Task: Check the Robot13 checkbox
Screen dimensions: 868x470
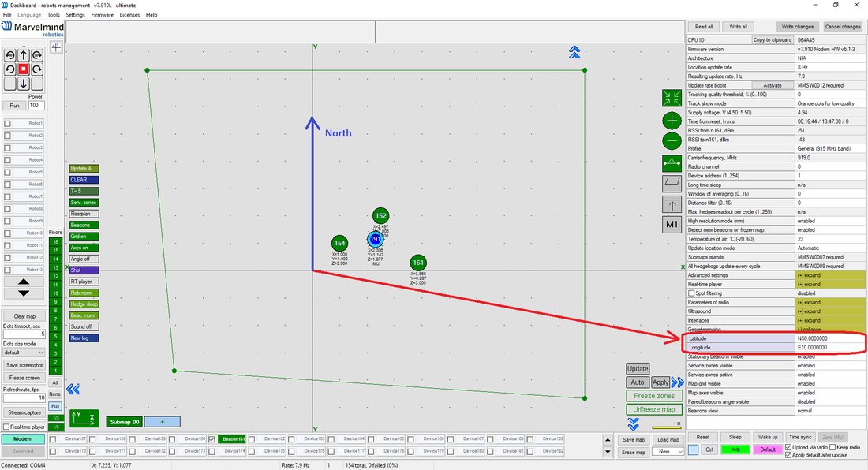Action: (8, 270)
